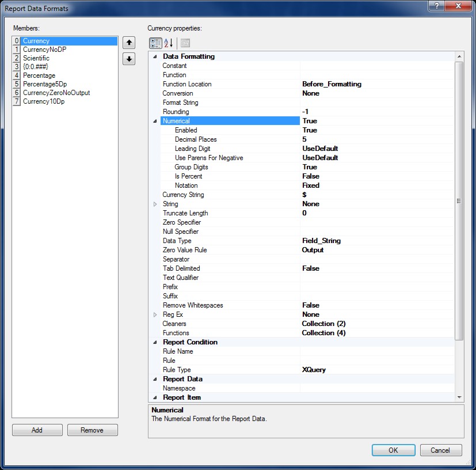Click the Categorized view icon
The image size is (476, 470).
[x=155, y=43]
